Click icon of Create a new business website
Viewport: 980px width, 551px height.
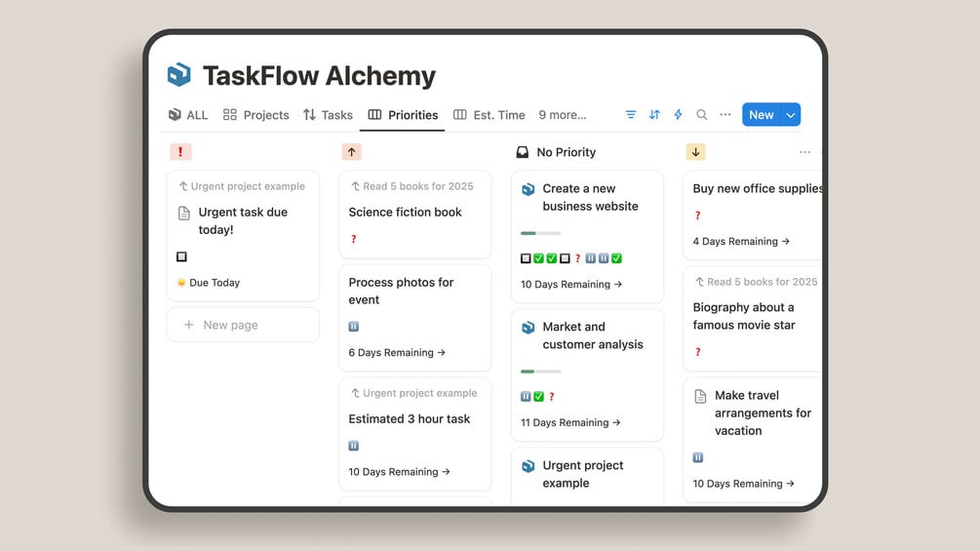(529, 189)
